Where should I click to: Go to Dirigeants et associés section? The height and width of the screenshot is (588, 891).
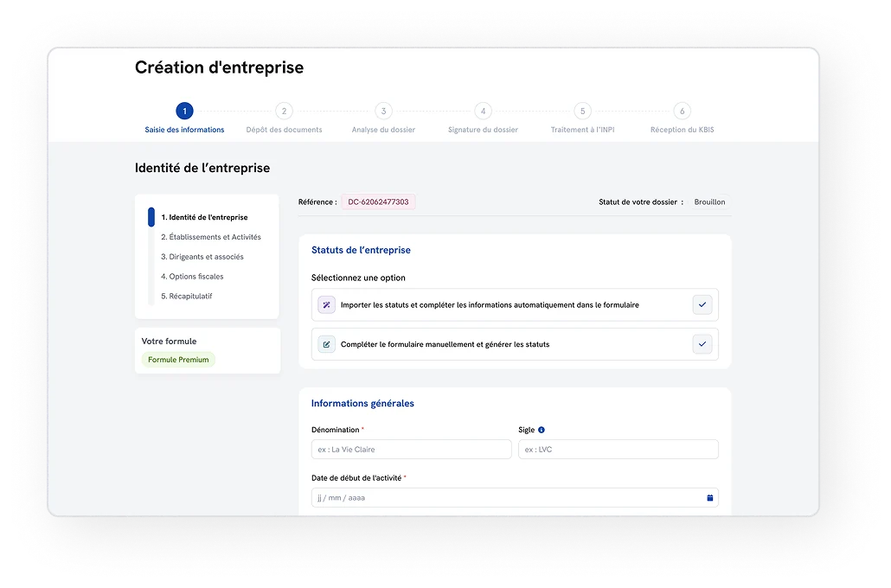coord(202,257)
